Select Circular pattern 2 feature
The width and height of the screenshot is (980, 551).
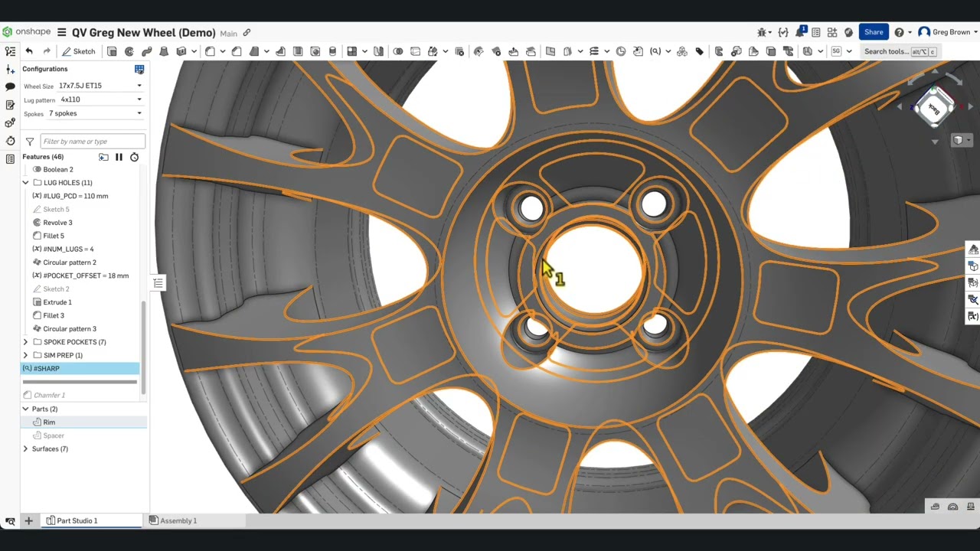point(70,262)
